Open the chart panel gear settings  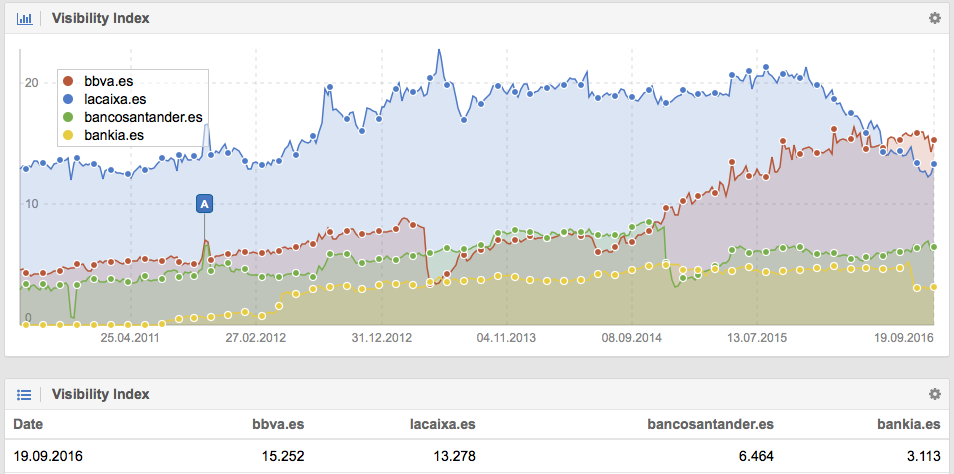pos(934,18)
